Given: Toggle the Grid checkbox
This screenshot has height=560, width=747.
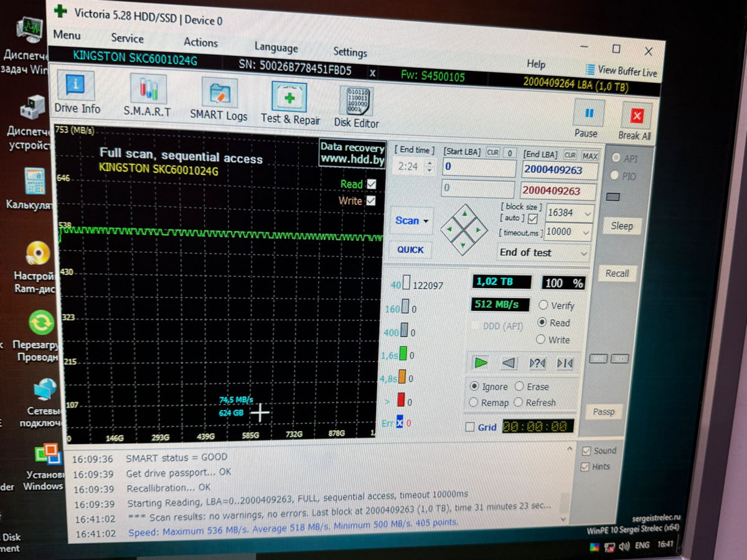Looking at the screenshot, I should pyautogui.click(x=471, y=427).
